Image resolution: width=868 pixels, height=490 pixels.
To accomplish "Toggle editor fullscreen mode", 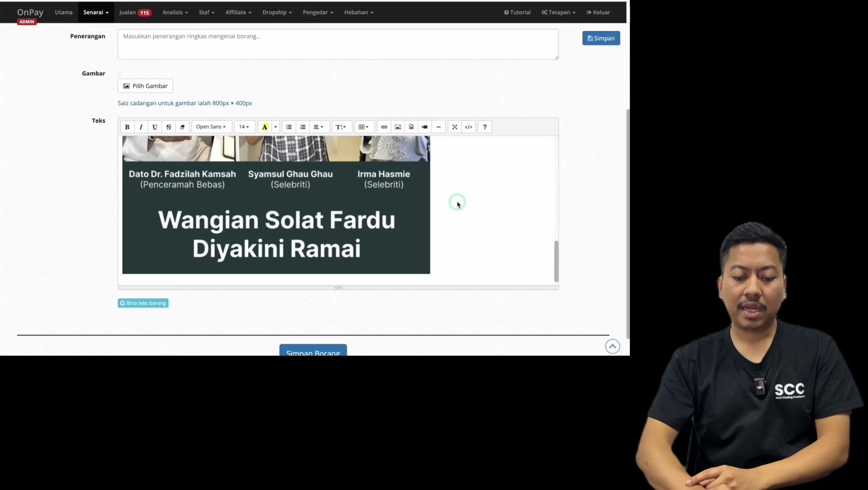I will (455, 127).
